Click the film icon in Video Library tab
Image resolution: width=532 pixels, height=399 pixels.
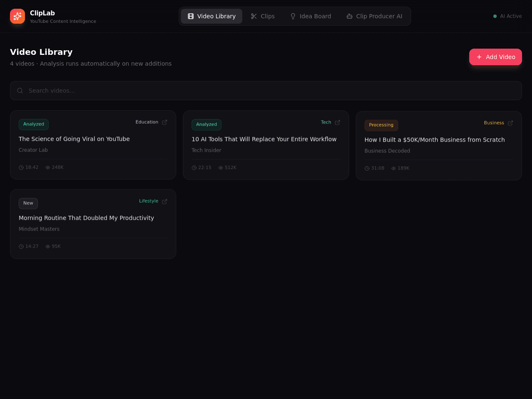click(191, 16)
